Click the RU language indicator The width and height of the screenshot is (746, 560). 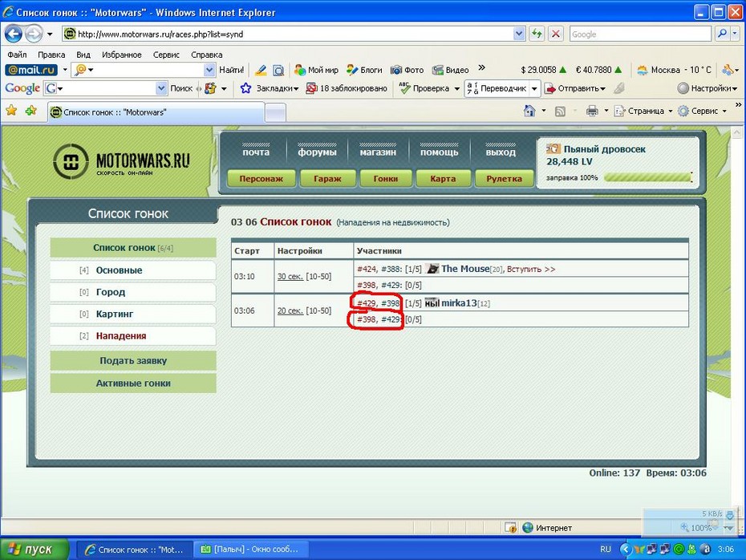point(605,549)
